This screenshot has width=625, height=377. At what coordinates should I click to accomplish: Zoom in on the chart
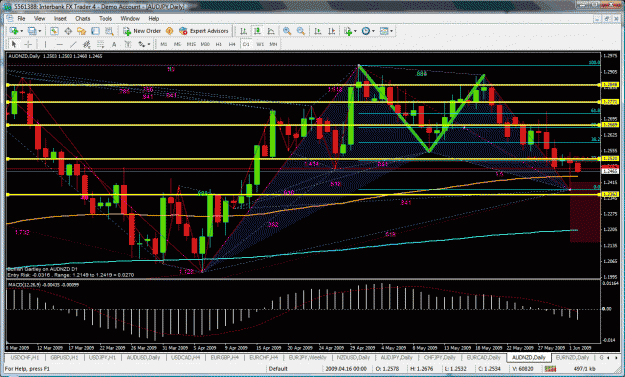287,31
